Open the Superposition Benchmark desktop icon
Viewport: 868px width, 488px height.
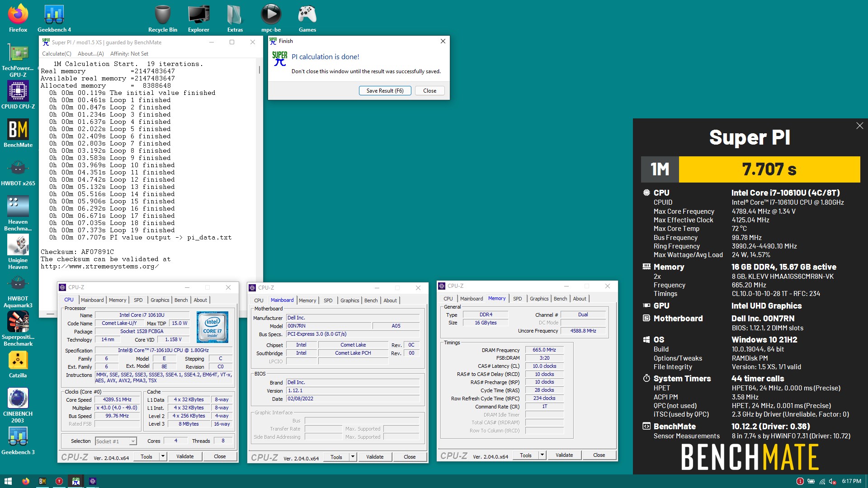click(18, 328)
